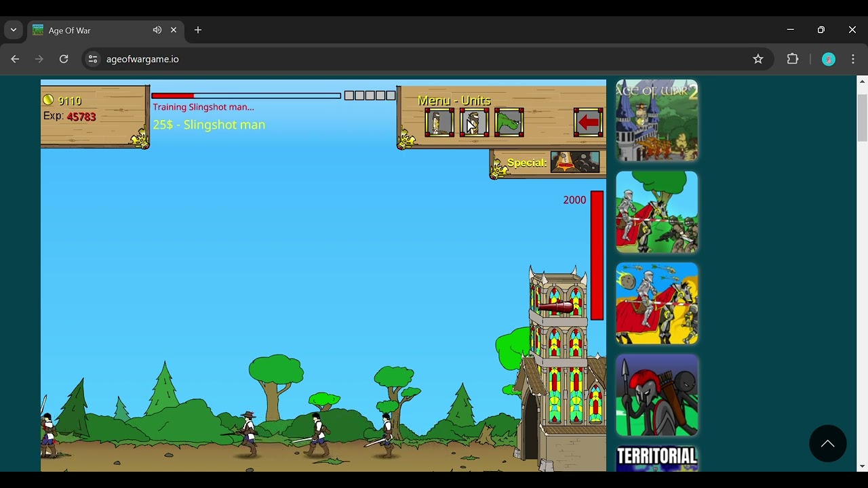The height and width of the screenshot is (488, 868).
Task: Bookmark this page with star icon
Action: pyautogui.click(x=758, y=59)
